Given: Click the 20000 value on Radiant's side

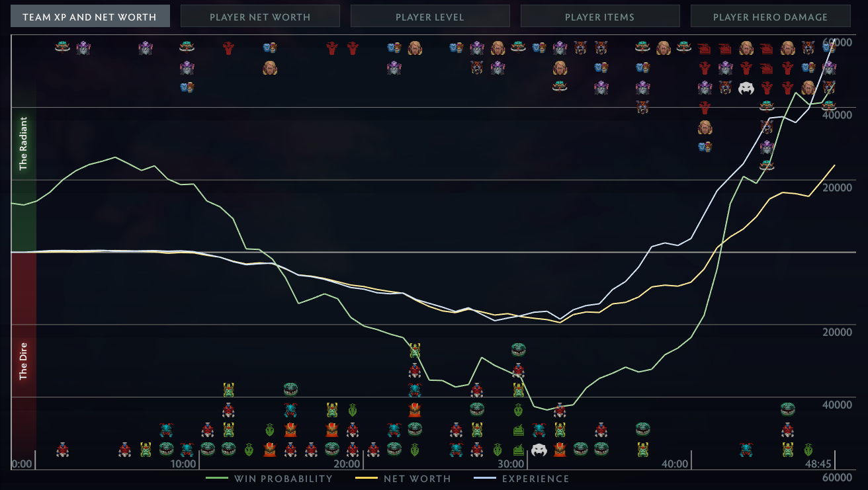Looking at the screenshot, I should coord(837,187).
